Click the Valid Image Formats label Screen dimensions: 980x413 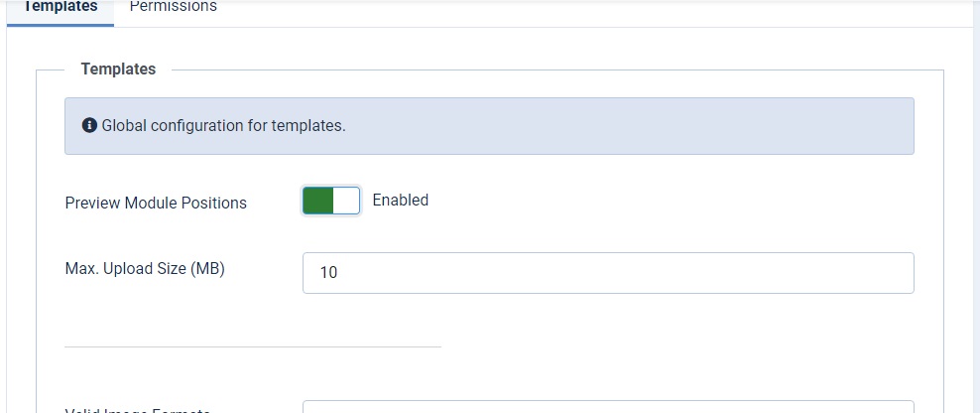[138, 410]
